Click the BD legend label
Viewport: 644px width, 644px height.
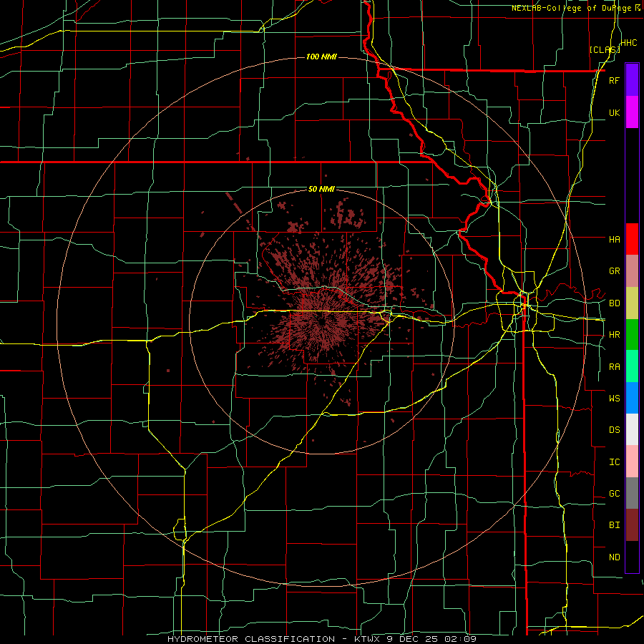tap(614, 303)
